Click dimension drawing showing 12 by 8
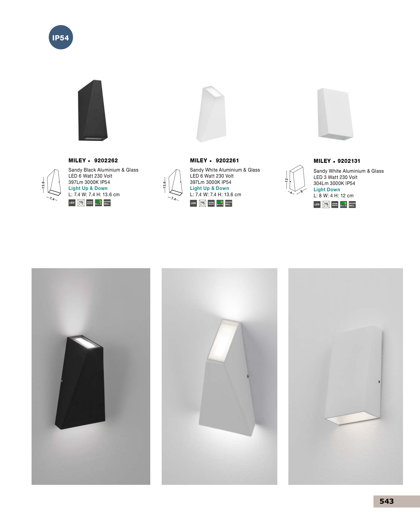This screenshot has width=420, height=529. click(296, 180)
